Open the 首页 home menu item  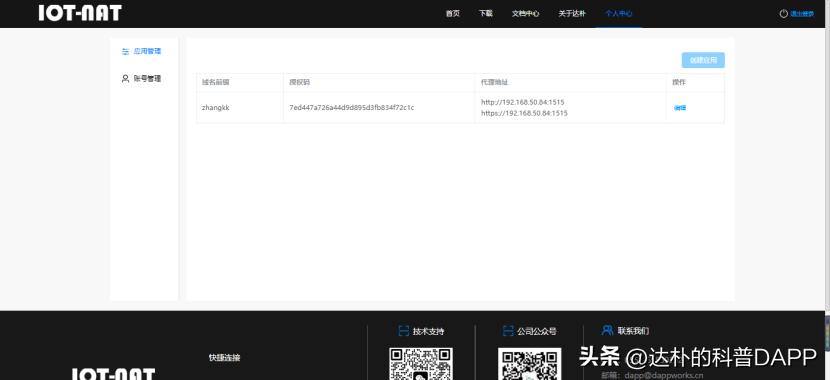click(453, 14)
